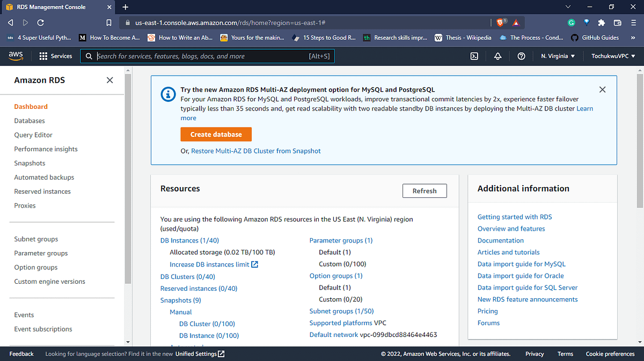Click the Create database button
This screenshot has width=644, height=361.
216,134
